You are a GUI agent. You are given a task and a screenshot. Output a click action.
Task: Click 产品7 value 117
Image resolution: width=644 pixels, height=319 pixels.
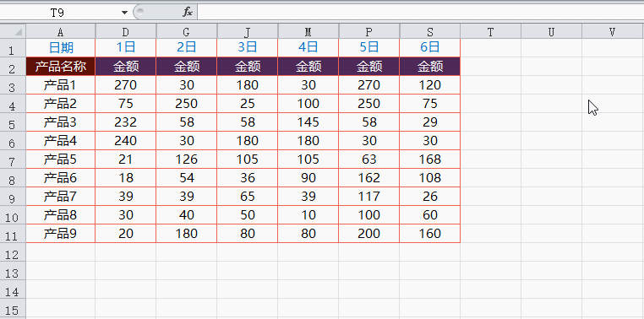point(368,197)
